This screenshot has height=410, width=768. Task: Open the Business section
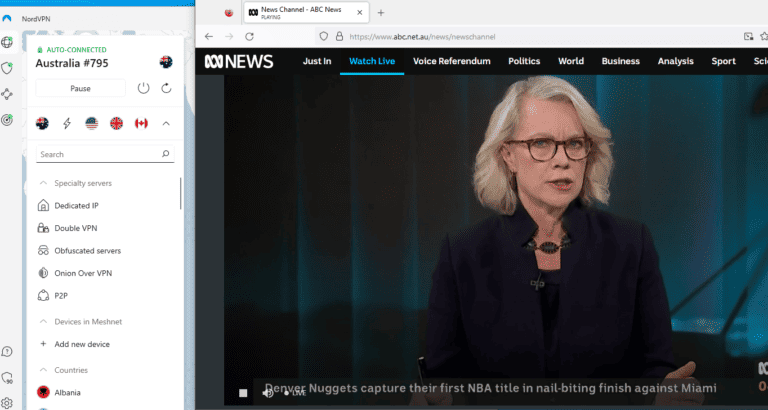[x=621, y=61]
